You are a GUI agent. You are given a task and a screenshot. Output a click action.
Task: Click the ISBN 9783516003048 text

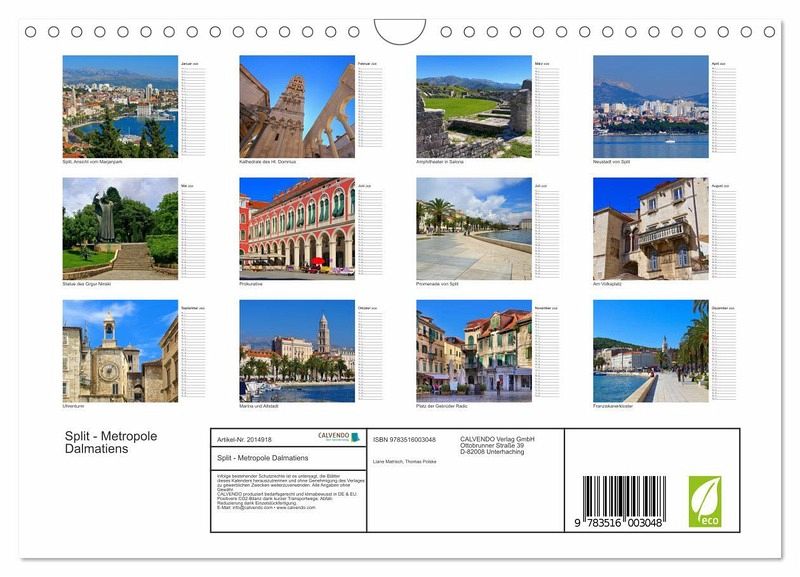coord(404,439)
